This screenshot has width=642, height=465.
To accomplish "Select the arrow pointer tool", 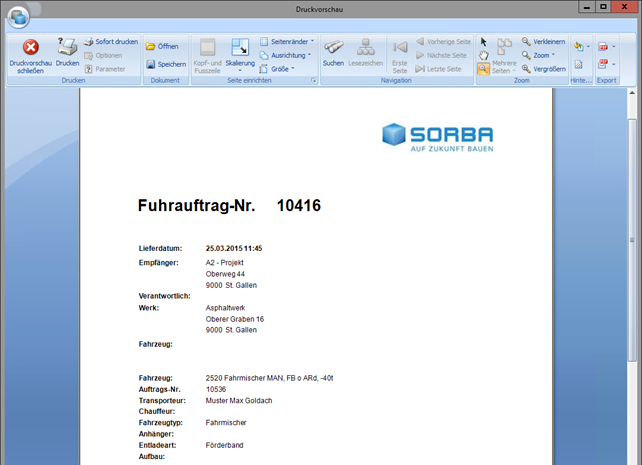I will click(x=484, y=41).
